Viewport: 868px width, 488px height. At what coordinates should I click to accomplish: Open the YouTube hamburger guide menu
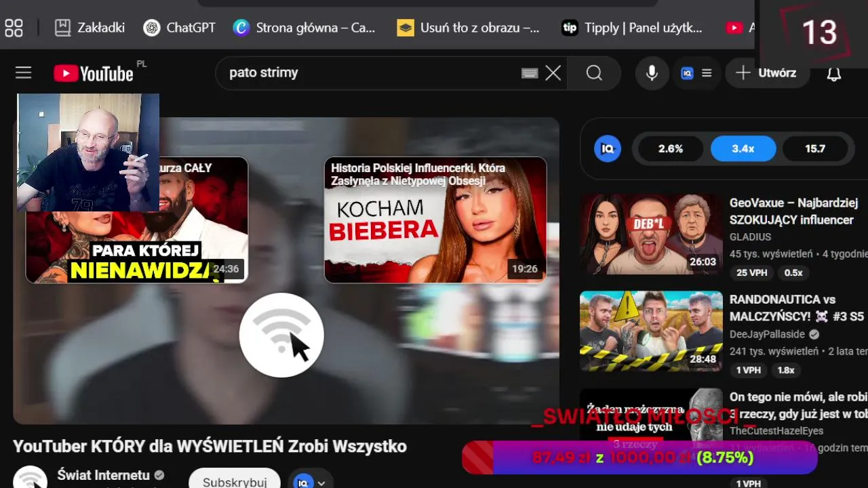point(24,73)
